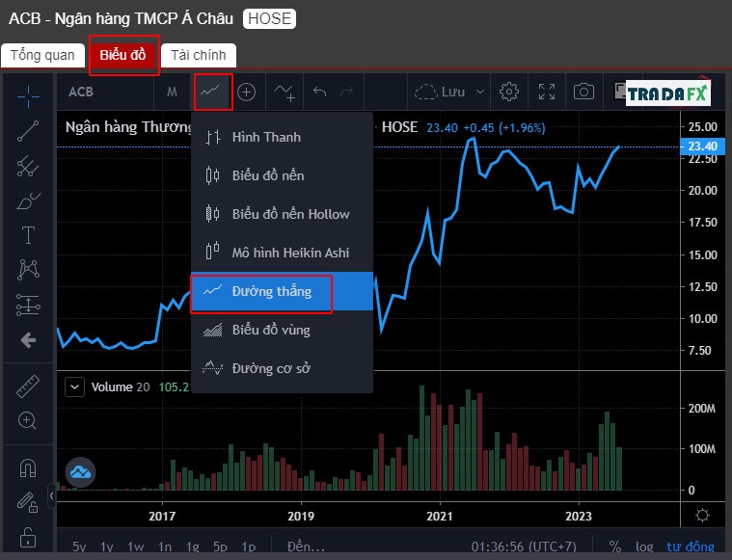Open the indicators menu

[x=285, y=92]
